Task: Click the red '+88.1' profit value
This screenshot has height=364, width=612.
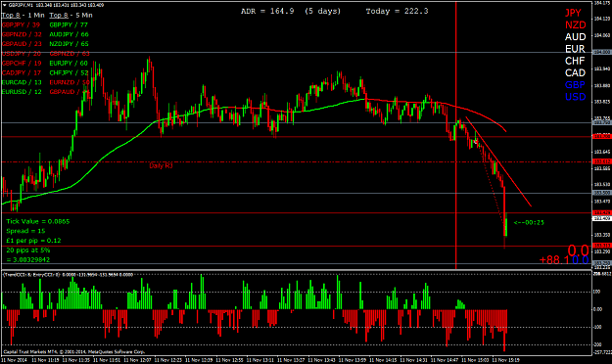Action: [554, 260]
